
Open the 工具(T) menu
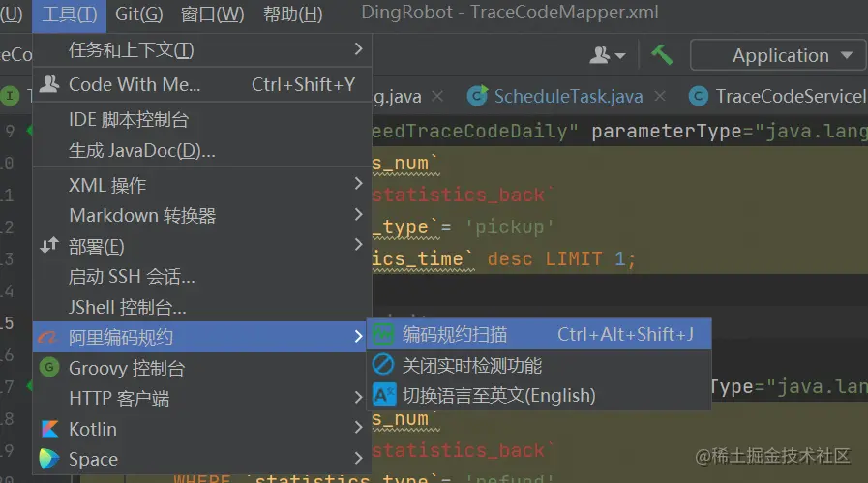70,15
